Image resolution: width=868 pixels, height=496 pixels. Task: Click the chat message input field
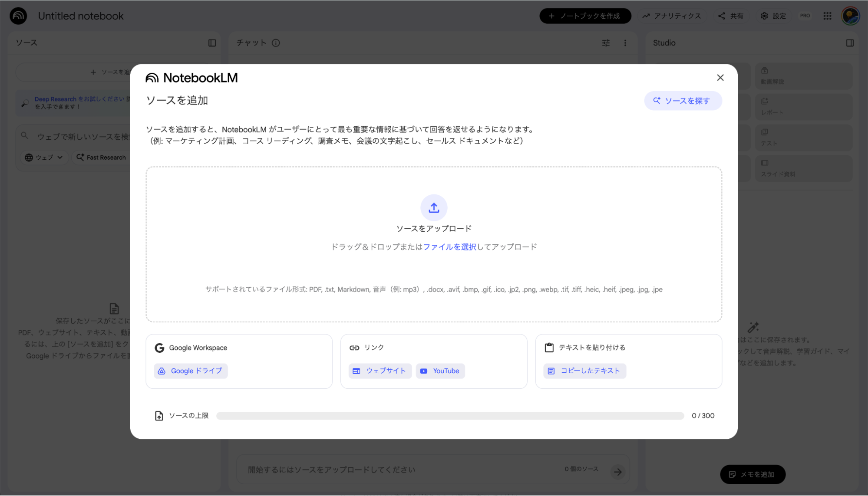tap(391, 469)
